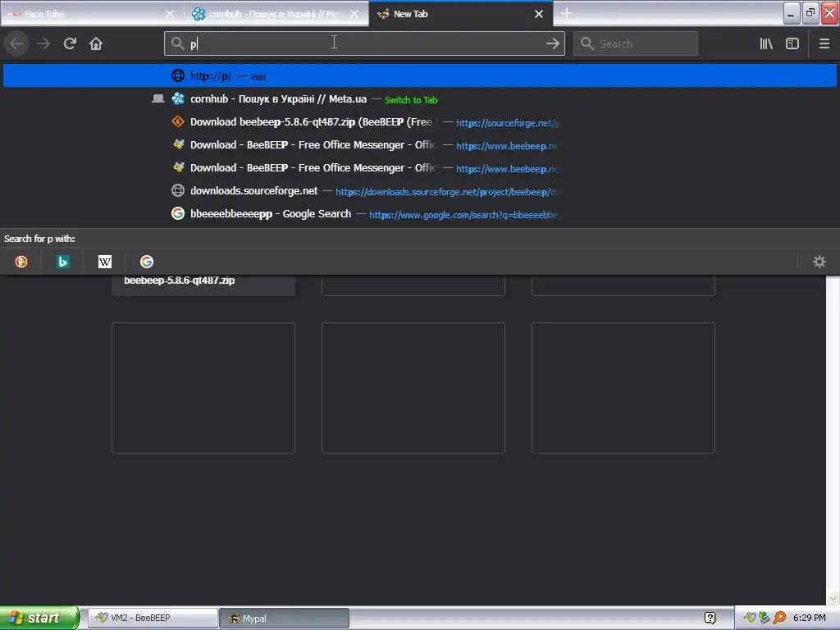Screen dimensions: 840x630
Task: Click the Google icon in bbeeeebbeeeepp row
Action: coord(178,214)
